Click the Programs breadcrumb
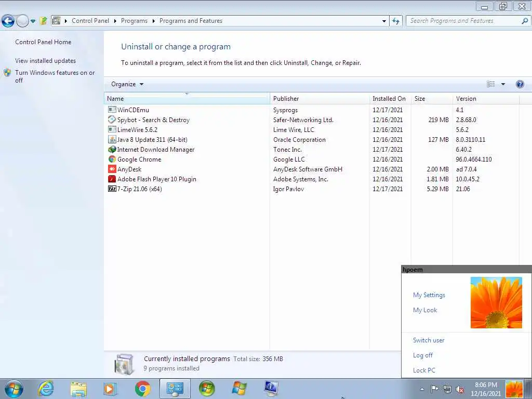Image resolution: width=532 pixels, height=399 pixels. pos(134,21)
